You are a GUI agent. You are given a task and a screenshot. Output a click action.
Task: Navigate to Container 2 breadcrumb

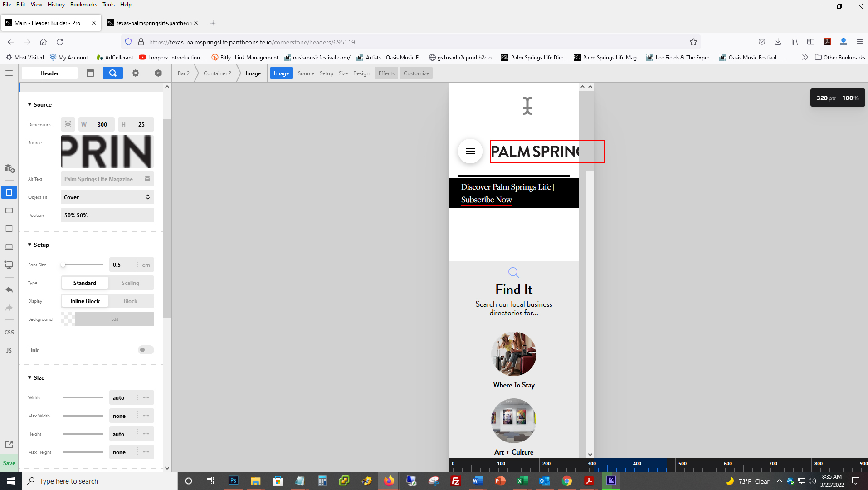point(217,73)
